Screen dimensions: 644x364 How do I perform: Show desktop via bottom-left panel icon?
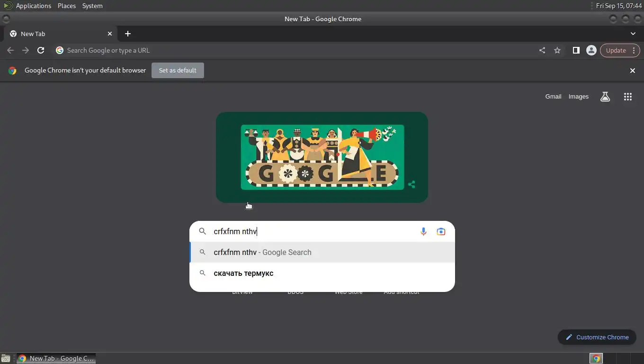(6, 358)
